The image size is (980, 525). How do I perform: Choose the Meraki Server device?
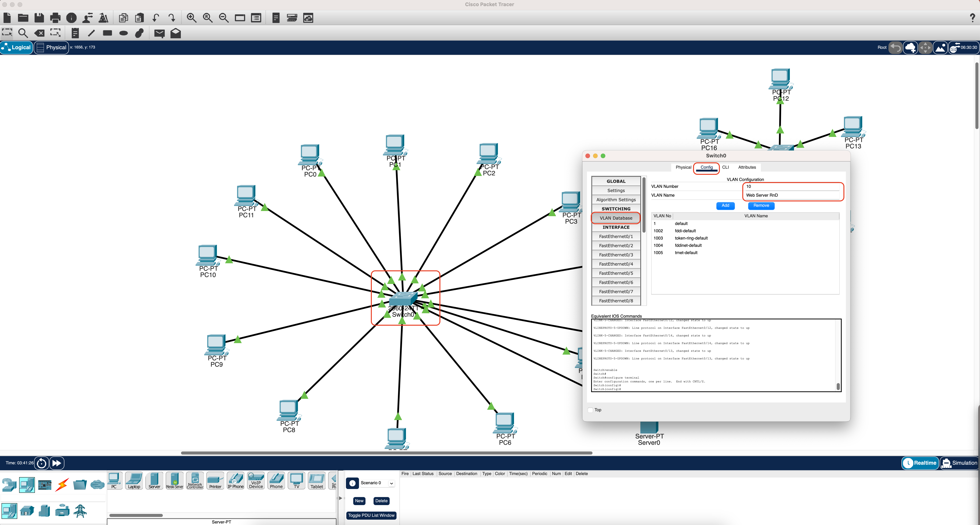(175, 481)
